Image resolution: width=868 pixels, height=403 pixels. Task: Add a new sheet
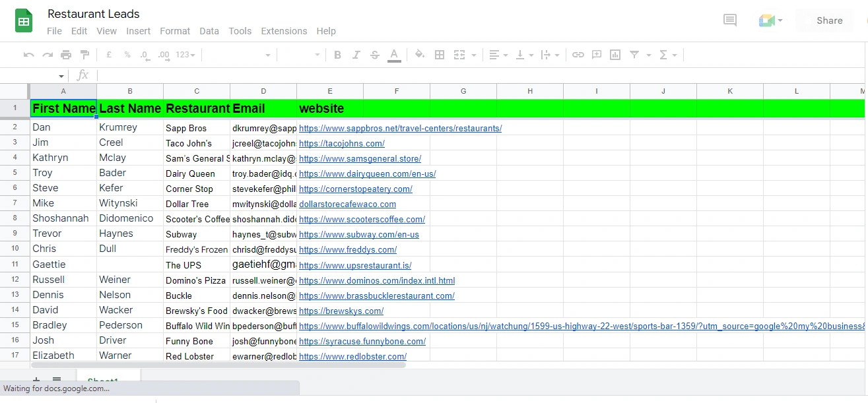pyautogui.click(x=36, y=381)
